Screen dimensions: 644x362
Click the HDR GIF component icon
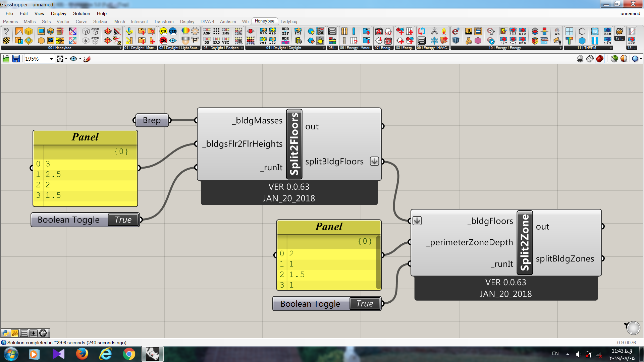[x=285, y=31]
